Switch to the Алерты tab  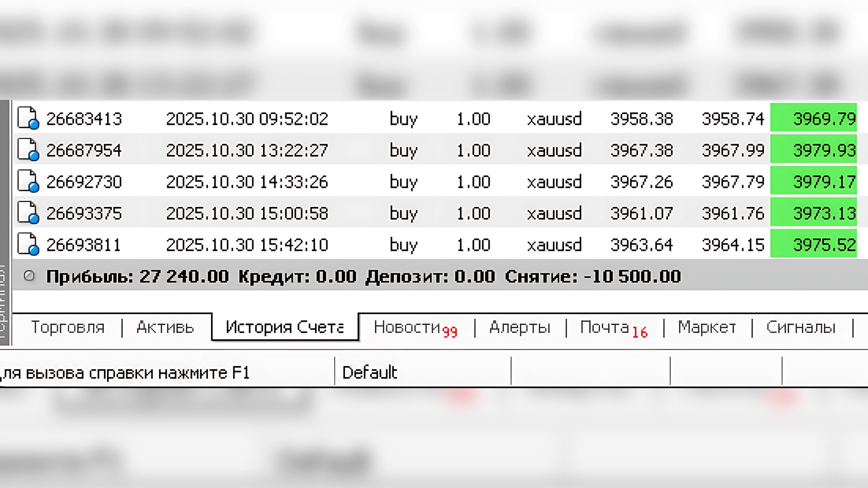point(520,327)
